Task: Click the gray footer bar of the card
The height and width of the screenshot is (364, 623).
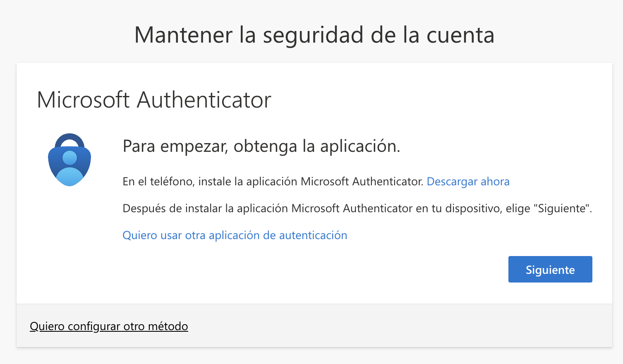Action: click(x=314, y=326)
